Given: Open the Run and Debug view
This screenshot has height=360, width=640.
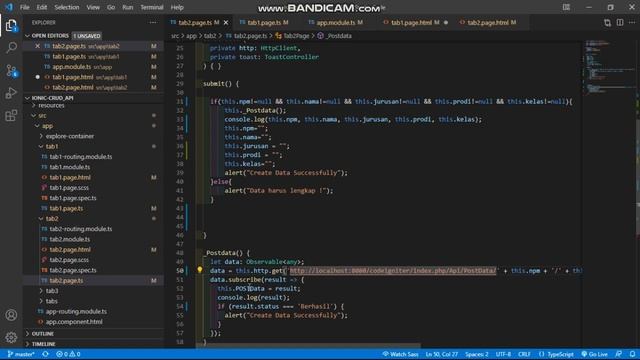Looking at the screenshot, I should tap(11, 93).
